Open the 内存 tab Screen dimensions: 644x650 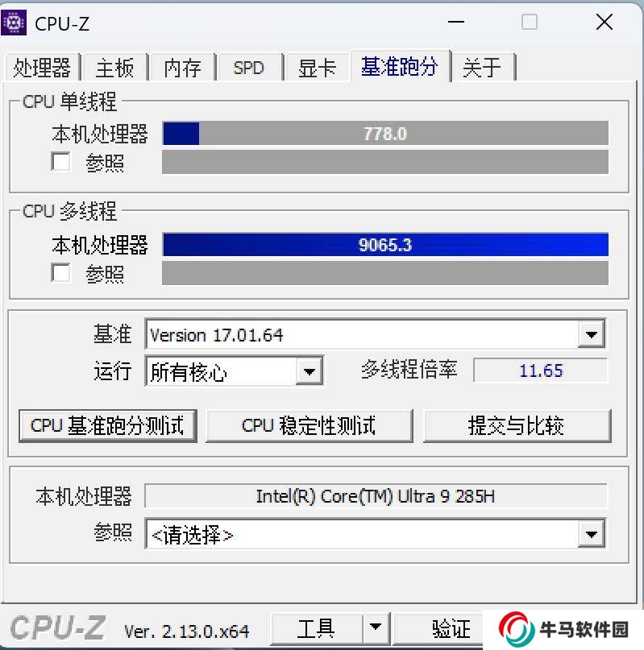pos(183,68)
